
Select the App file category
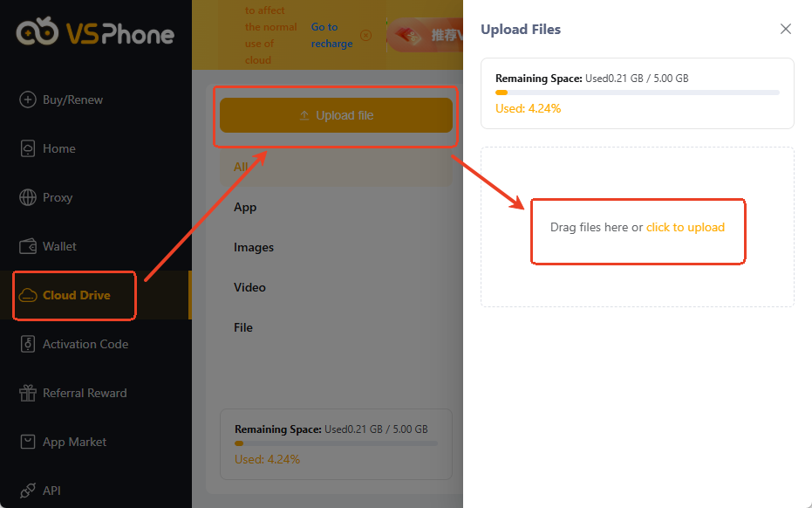point(245,207)
